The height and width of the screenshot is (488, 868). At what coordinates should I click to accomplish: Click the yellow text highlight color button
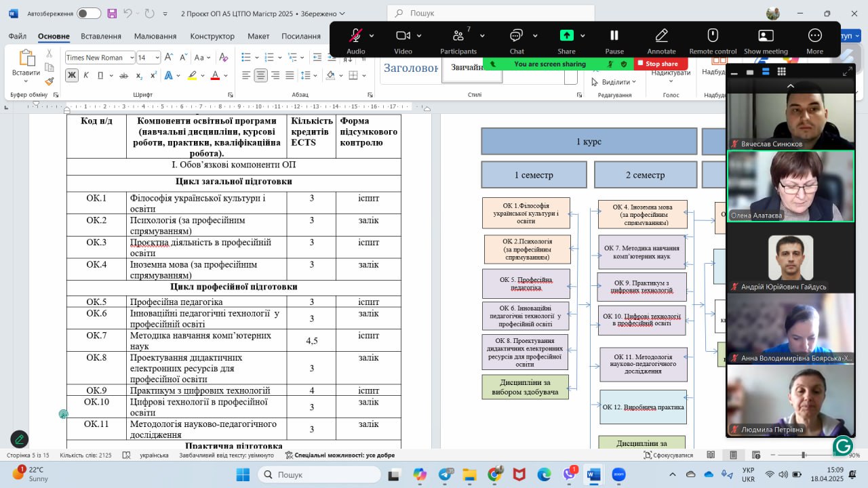[x=193, y=75]
